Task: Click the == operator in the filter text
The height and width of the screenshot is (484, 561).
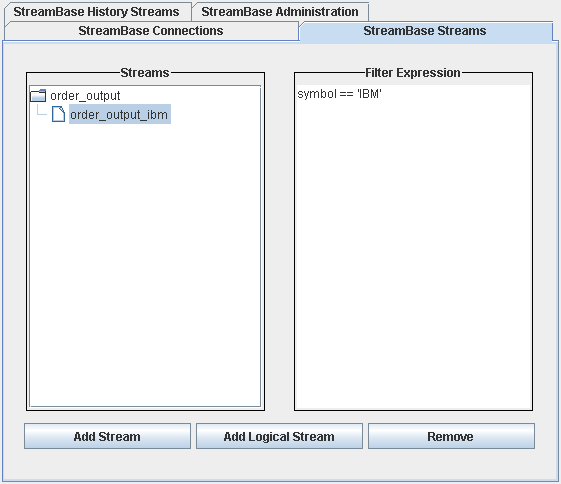Action: 346,94
